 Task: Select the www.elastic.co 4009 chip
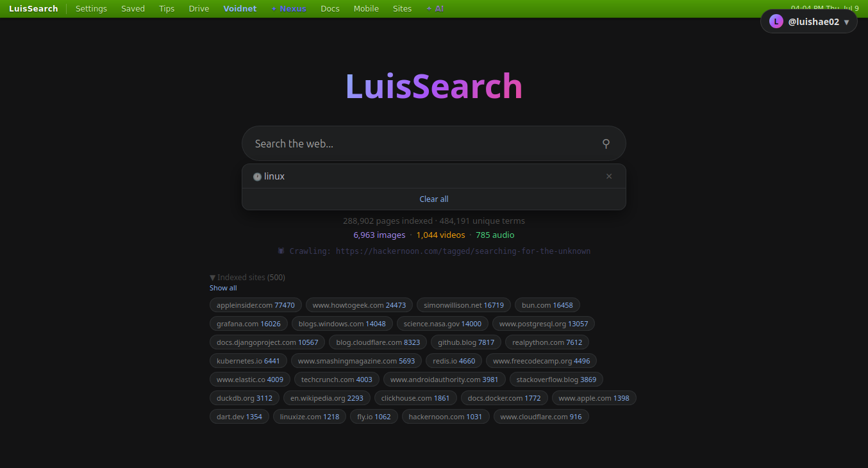[250, 380]
